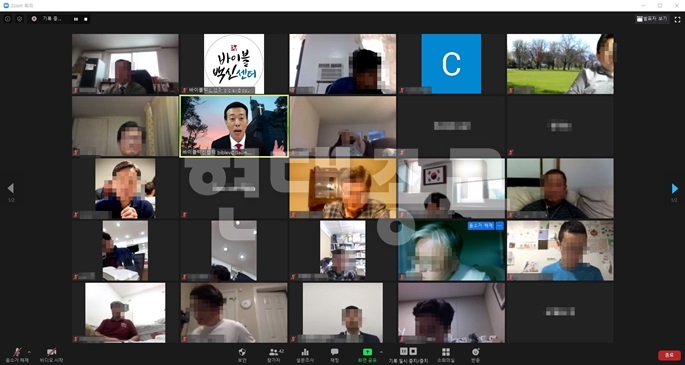Open the Participants panel showing 42
The height and width of the screenshot is (365, 685).
(274, 355)
